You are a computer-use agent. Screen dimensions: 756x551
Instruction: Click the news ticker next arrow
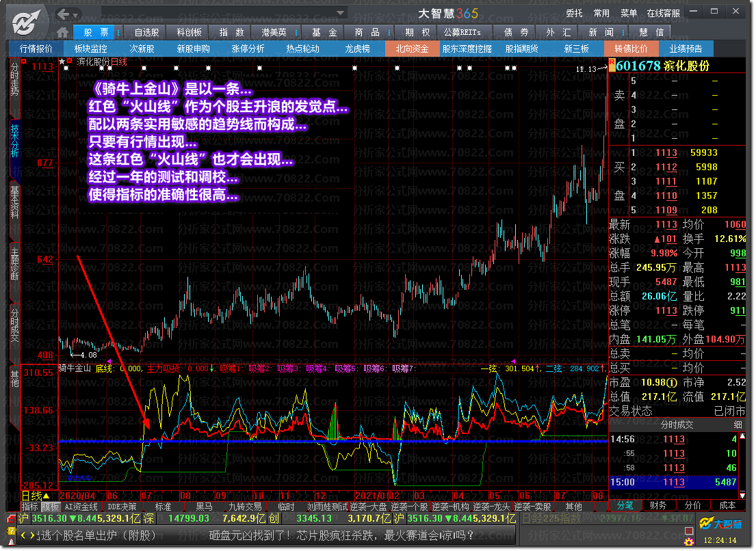pos(32,535)
